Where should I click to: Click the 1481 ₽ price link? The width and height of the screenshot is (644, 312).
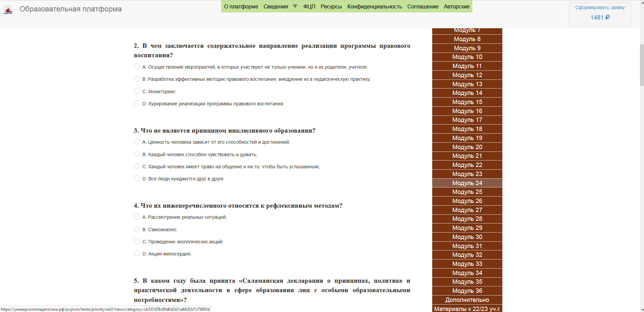(x=600, y=17)
